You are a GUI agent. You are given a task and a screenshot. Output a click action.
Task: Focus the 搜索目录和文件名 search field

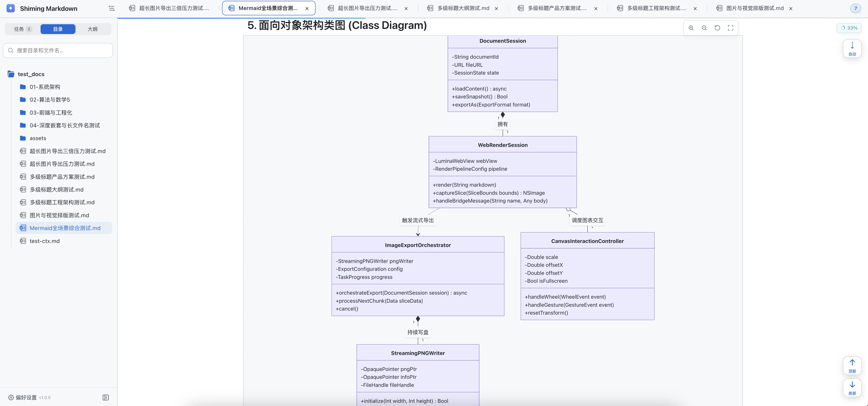coord(58,50)
